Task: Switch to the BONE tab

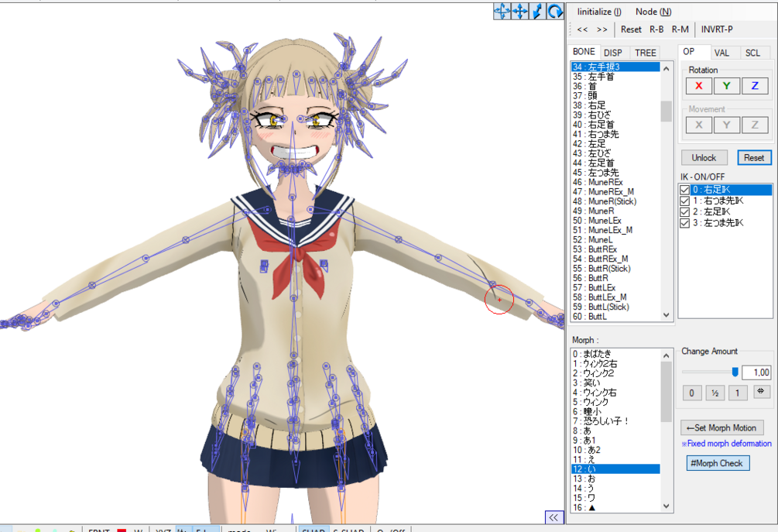Action: coord(584,52)
